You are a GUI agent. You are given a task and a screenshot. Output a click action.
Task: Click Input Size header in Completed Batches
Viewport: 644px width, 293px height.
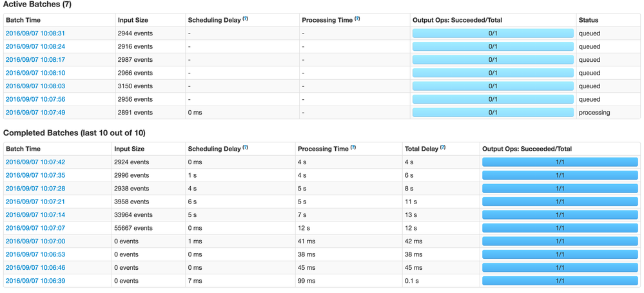point(130,149)
